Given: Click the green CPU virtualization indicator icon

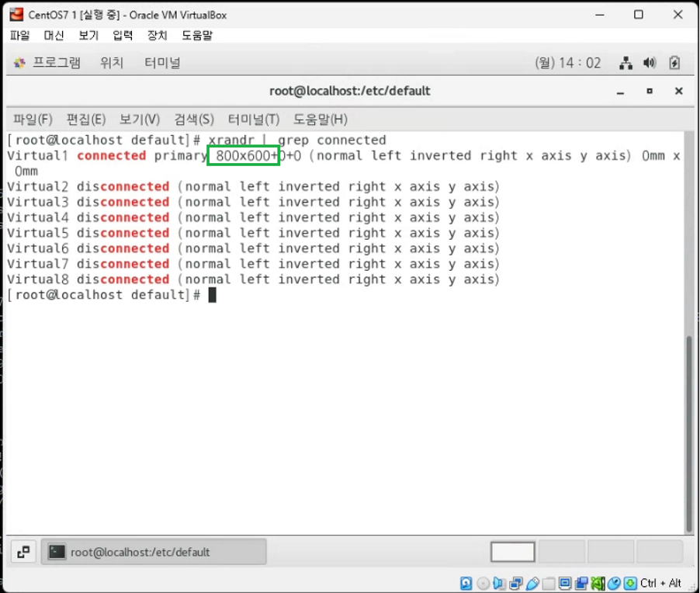Looking at the screenshot, I should coord(598,583).
